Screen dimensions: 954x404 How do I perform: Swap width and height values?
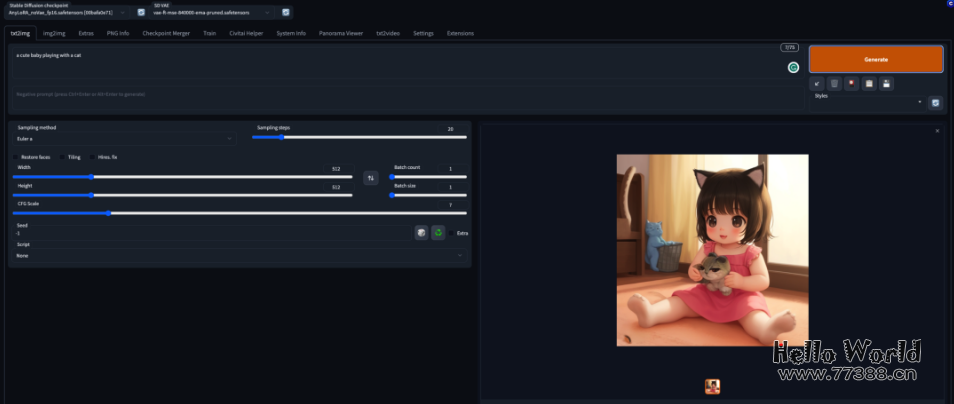(371, 177)
